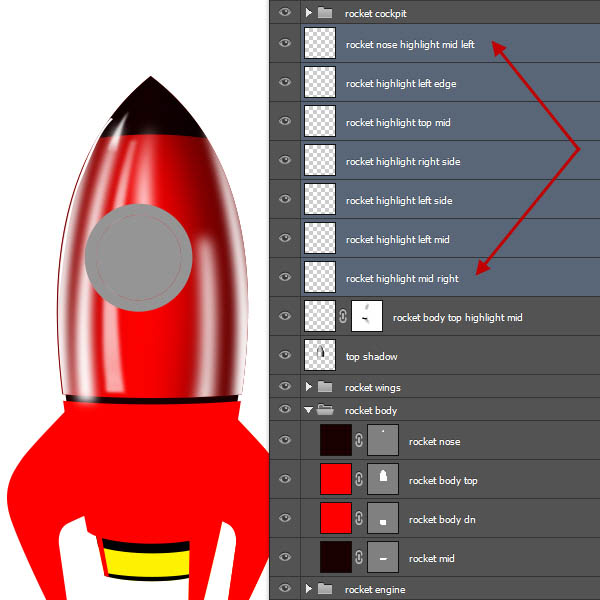Screen dimensions: 600x600
Task: Unlink mask on rocket body top highlight mid
Action: coord(343,317)
